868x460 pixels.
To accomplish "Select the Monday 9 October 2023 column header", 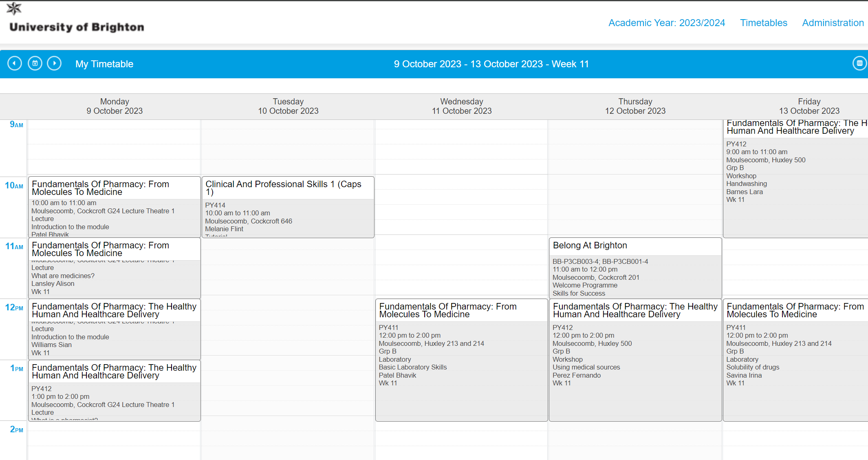I will tap(115, 106).
